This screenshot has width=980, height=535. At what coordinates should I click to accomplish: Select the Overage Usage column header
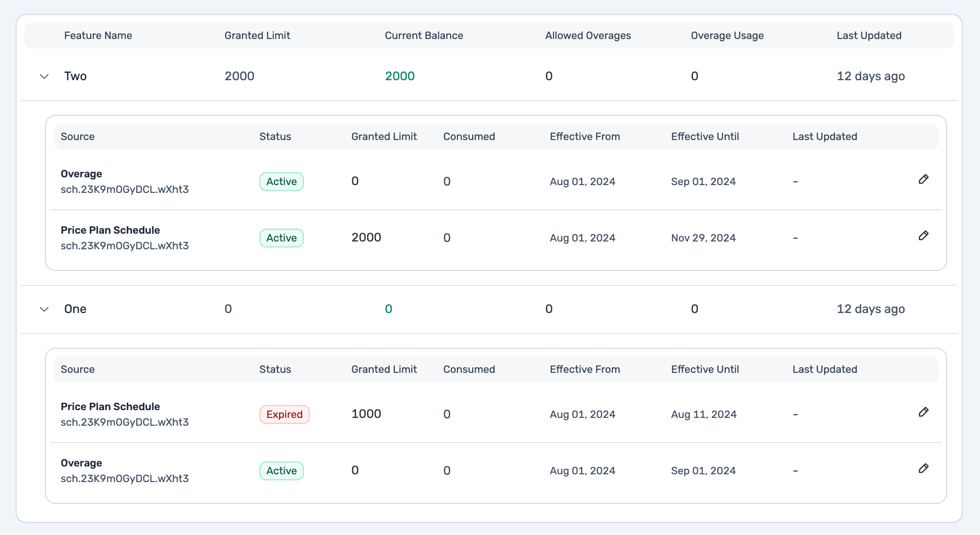click(x=727, y=36)
